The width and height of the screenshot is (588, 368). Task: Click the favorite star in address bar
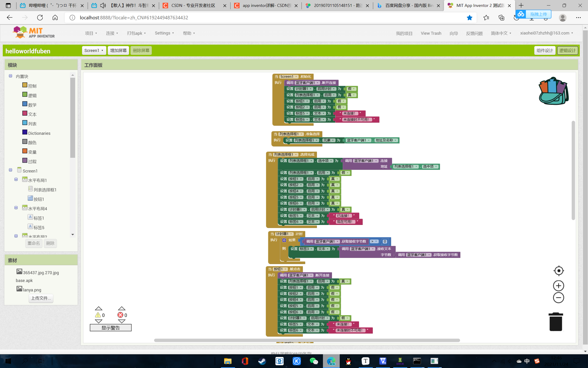[x=469, y=17]
